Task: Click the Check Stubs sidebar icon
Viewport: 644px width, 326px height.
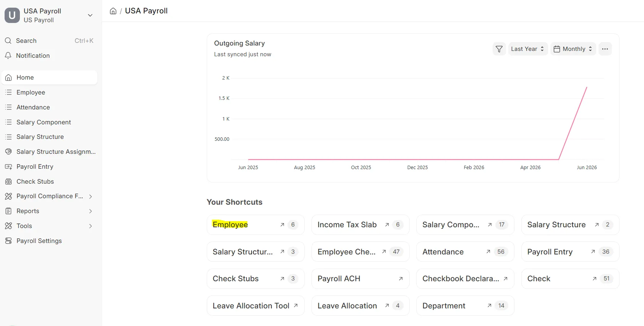Action: click(8, 181)
